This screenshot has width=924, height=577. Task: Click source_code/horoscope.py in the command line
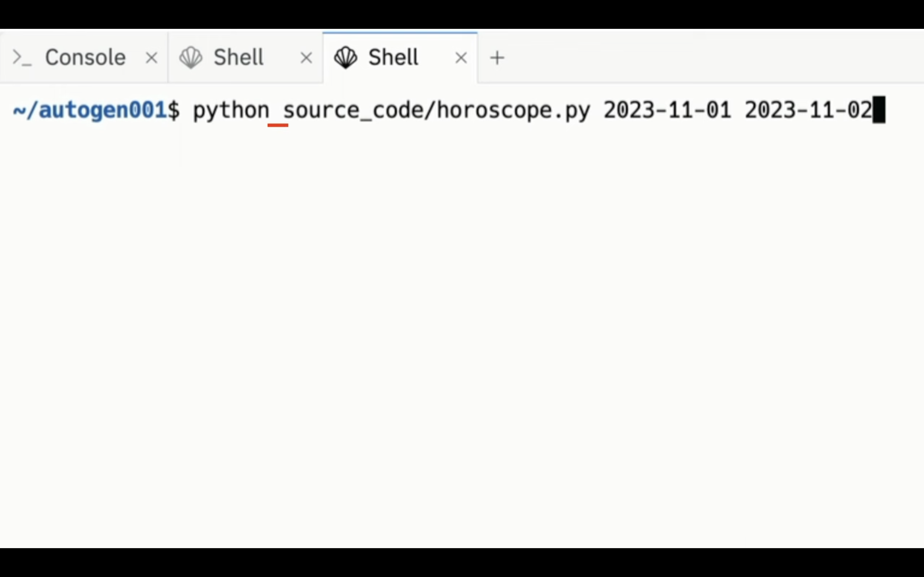[x=436, y=111]
